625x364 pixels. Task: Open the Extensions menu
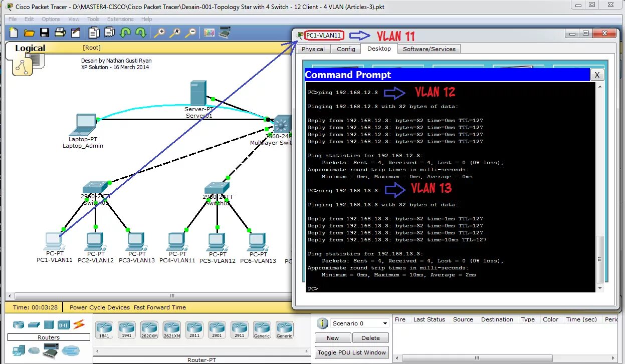click(x=120, y=19)
